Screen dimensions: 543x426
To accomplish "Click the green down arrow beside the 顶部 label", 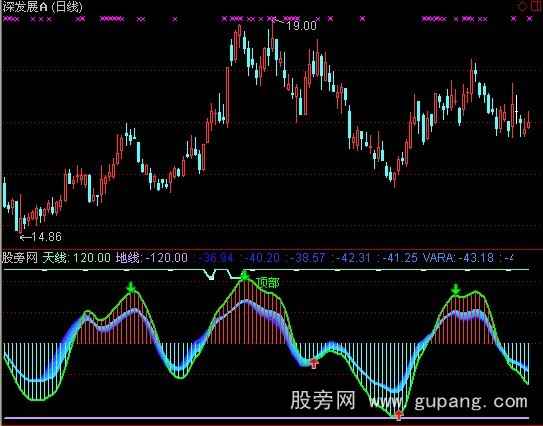I will [x=245, y=276].
